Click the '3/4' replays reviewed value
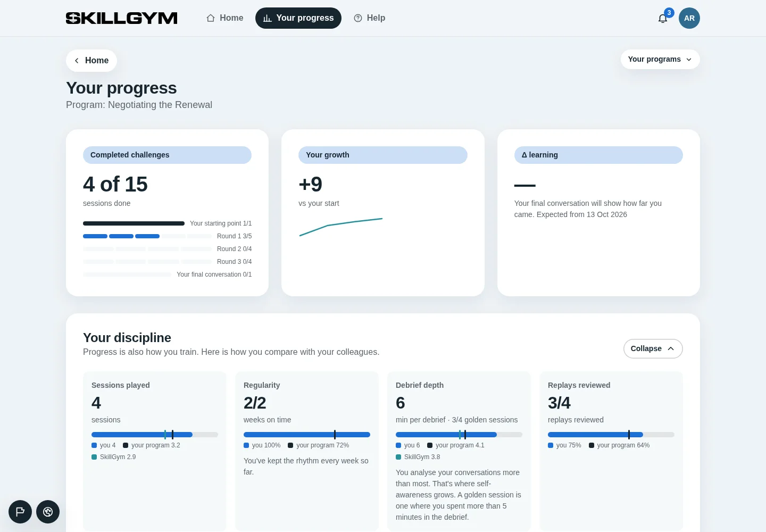 point(559,403)
